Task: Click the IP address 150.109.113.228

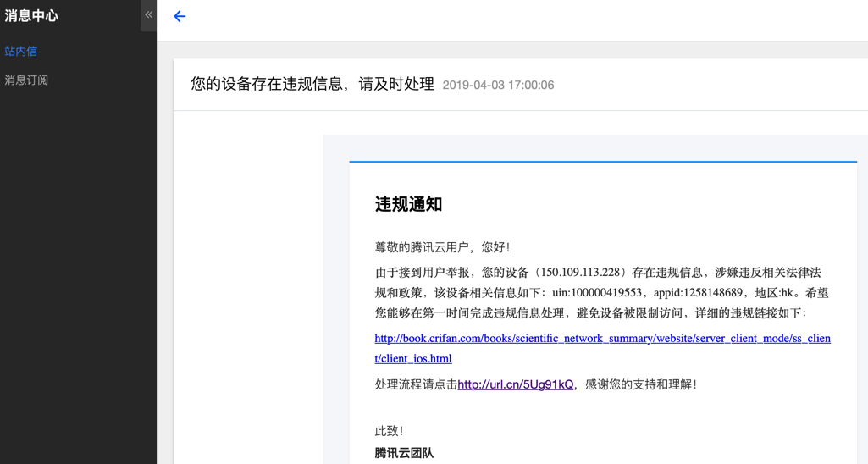Action: click(x=580, y=273)
